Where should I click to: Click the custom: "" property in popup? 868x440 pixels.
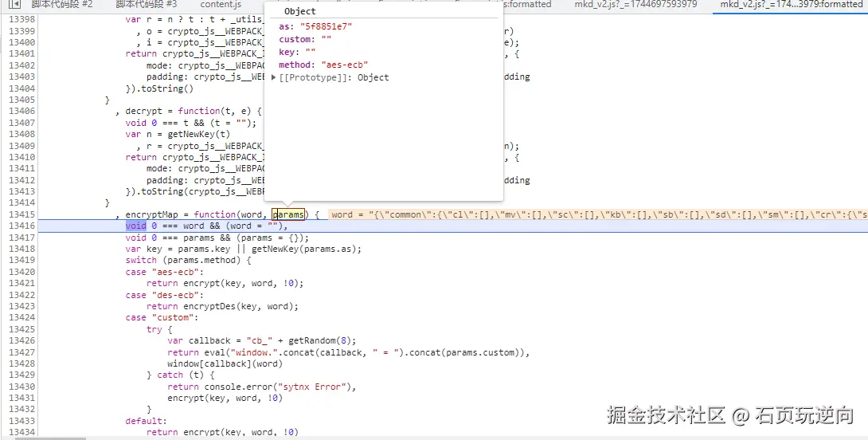click(305, 39)
